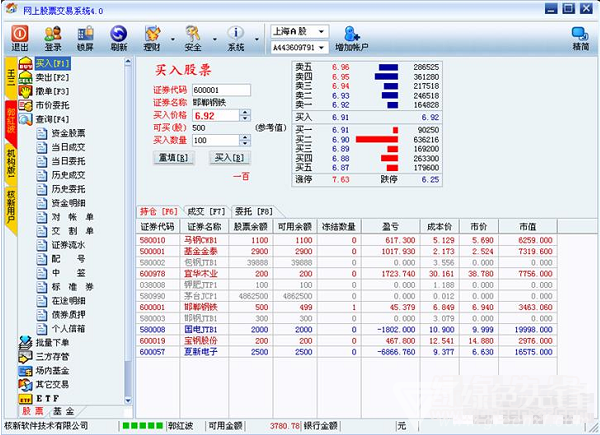Click the 刷新 refresh toolbar icon
Image resolution: width=600 pixels, height=435 pixels.
pos(119,38)
